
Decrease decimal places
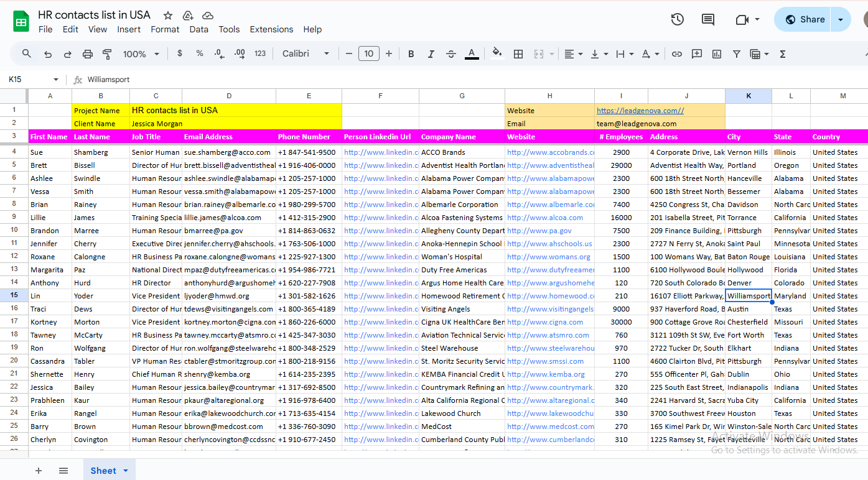point(219,54)
